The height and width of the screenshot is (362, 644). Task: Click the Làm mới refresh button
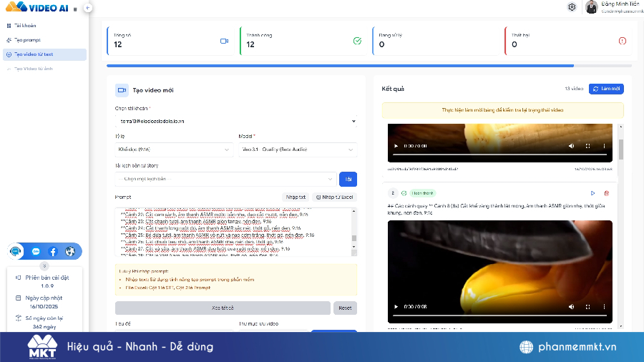click(606, 89)
